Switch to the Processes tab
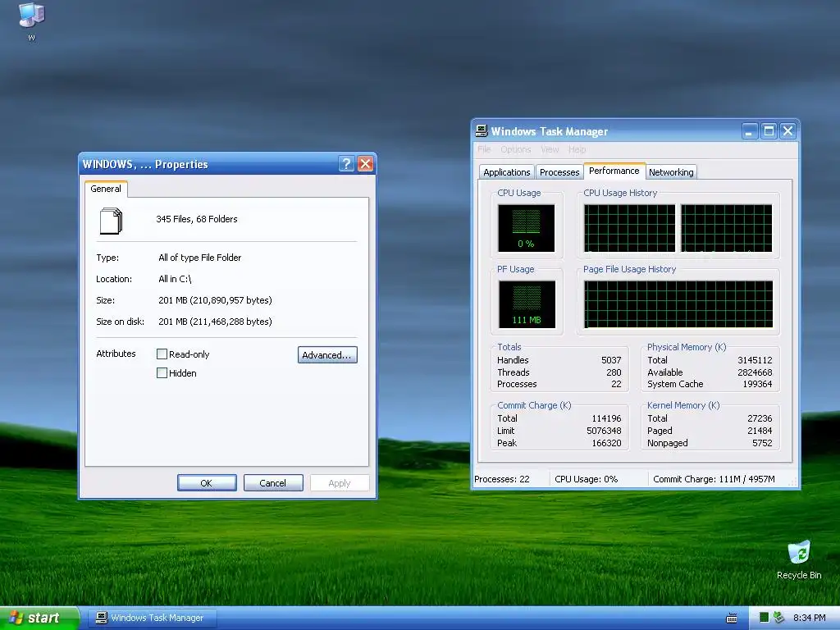Viewport: 840px width, 630px height. (x=559, y=172)
